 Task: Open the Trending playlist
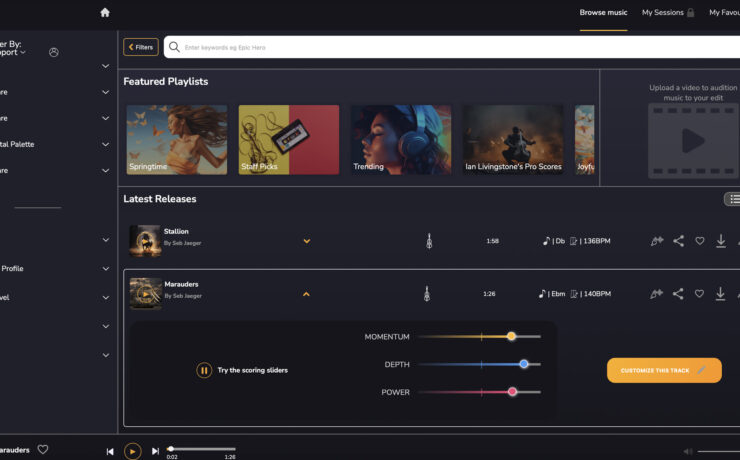[401, 140]
